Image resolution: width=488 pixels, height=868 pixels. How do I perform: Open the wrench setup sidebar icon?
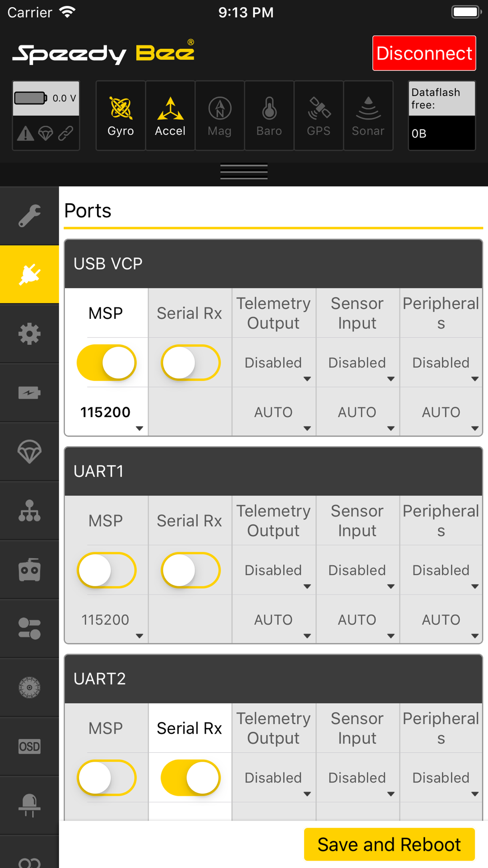(29, 216)
